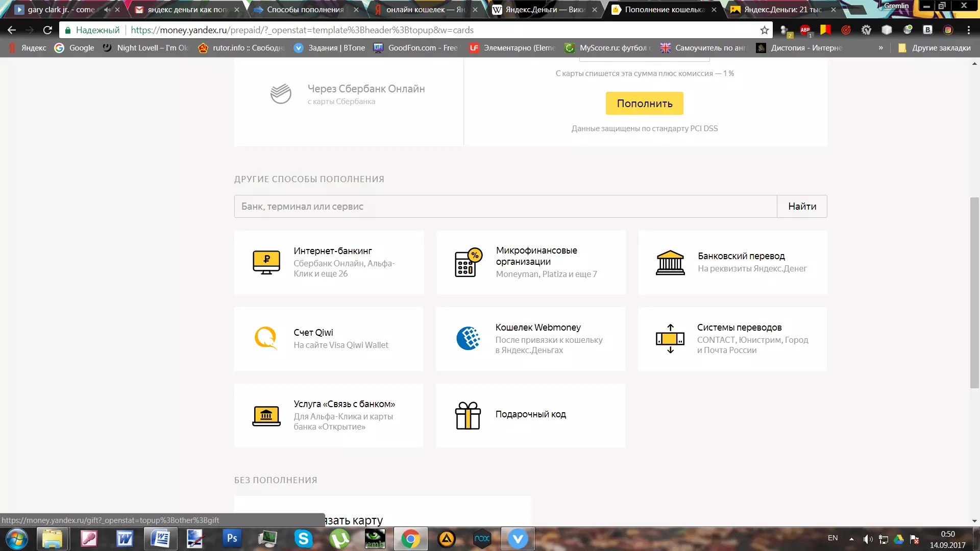The width and height of the screenshot is (980, 551).
Task: Click the «Связь с банком» laptop icon
Action: coord(266,415)
